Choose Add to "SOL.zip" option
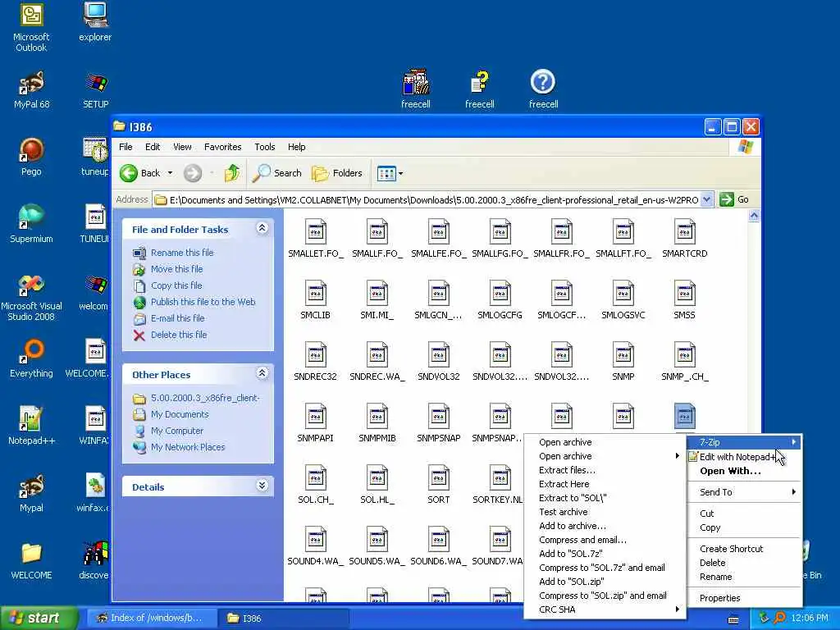 click(x=605, y=582)
